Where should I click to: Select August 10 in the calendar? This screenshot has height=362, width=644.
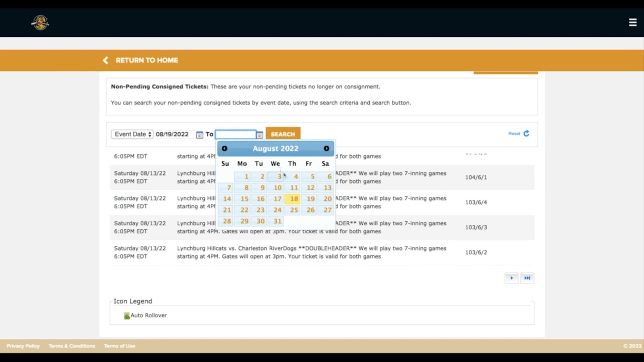(275, 188)
